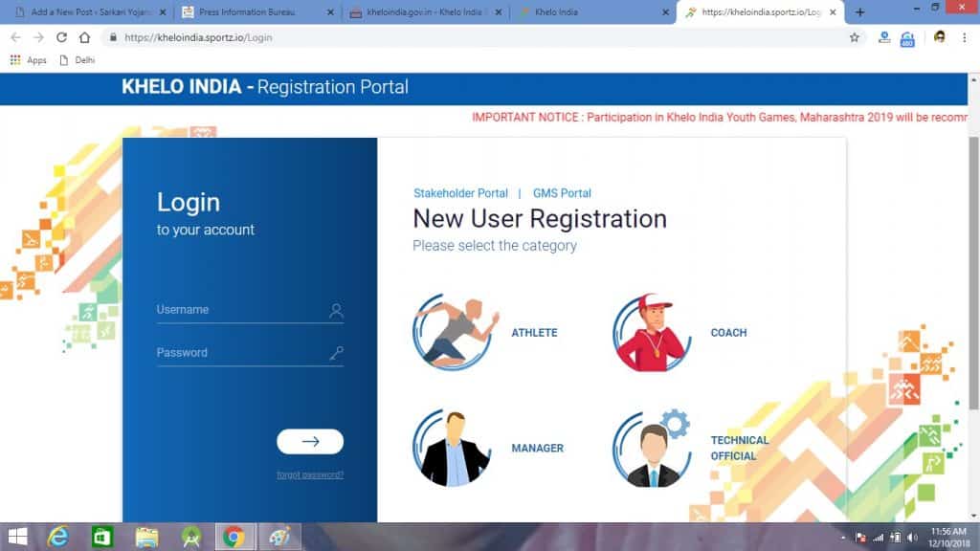Select the Athlete registration icon
980x551 pixels.
point(454,332)
